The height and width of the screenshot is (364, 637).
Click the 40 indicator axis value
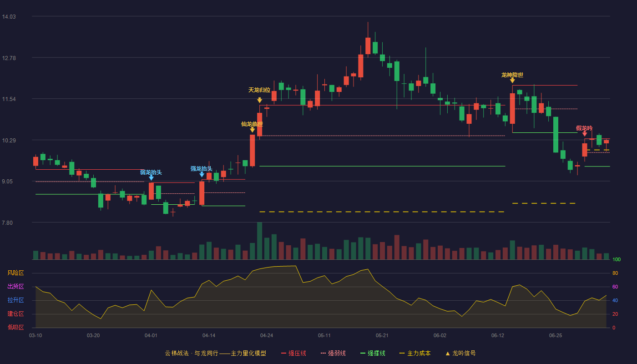pyautogui.click(x=615, y=301)
